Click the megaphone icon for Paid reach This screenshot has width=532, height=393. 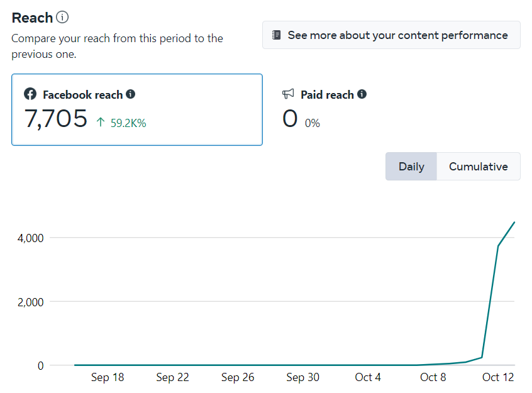point(289,94)
